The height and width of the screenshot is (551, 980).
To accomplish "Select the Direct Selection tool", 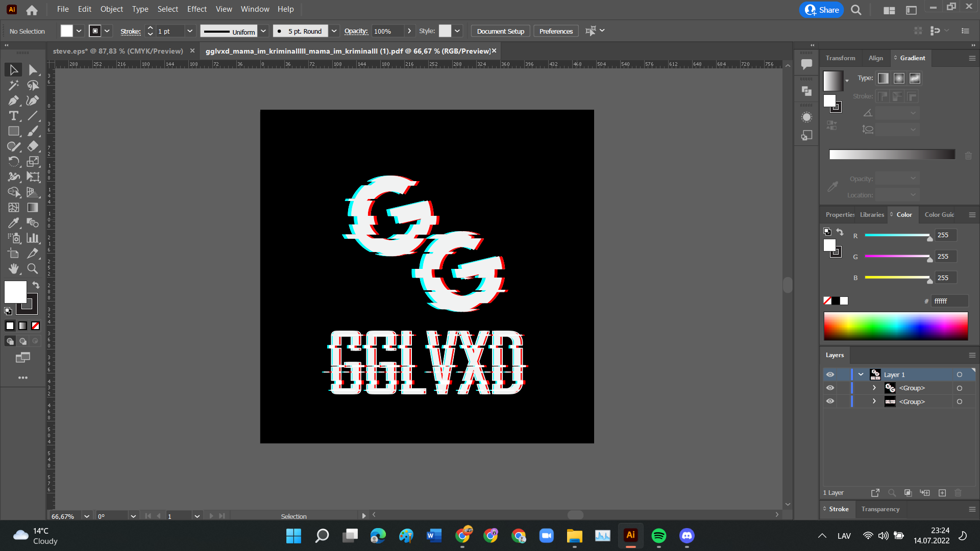I will (x=33, y=70).
